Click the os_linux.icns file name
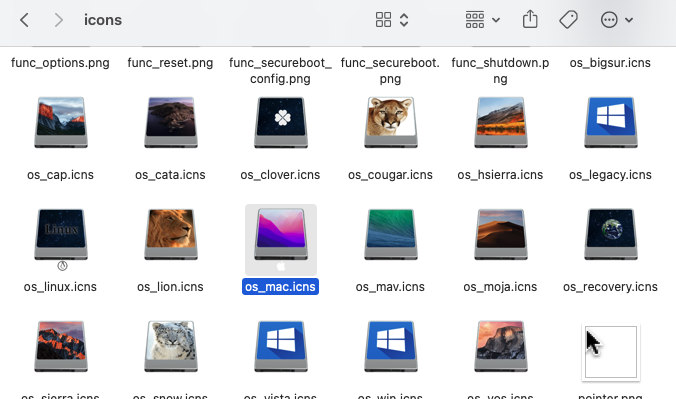The image size is (676, 399). 60,287
